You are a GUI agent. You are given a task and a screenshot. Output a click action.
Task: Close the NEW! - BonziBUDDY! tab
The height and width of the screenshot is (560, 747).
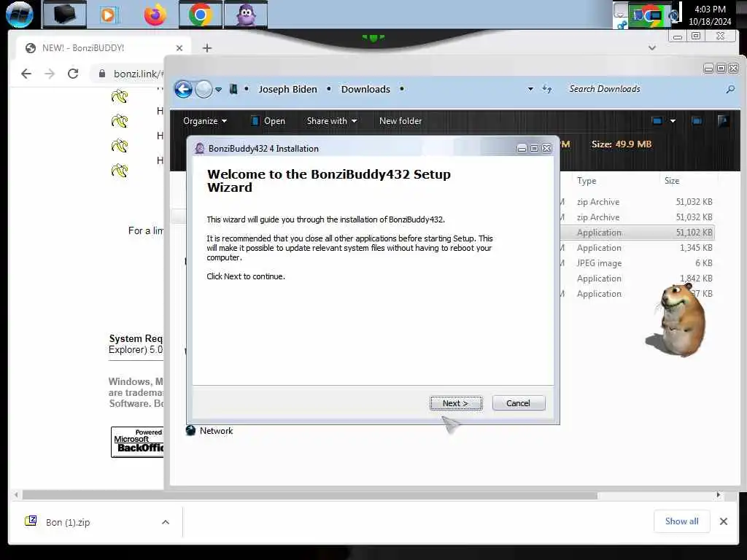click(x=179, y=48)
